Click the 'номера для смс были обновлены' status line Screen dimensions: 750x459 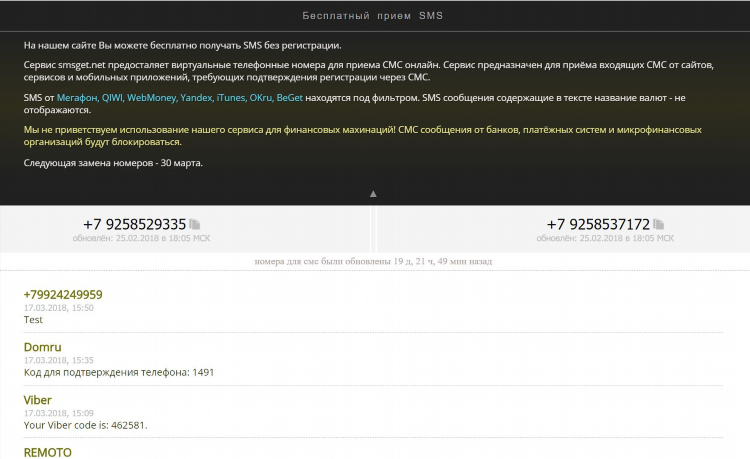click(373, 262)
